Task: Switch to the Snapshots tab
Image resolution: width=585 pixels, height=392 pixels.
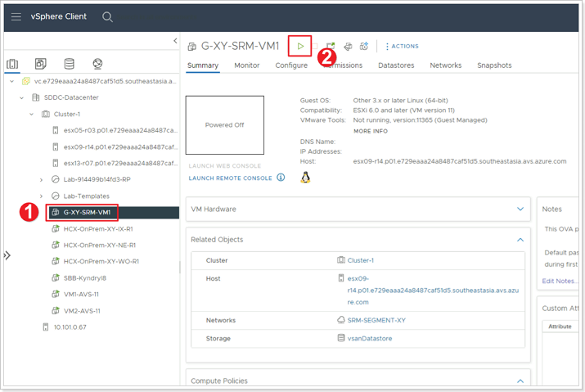Action: pyautogui.click(x=494, y=65)
